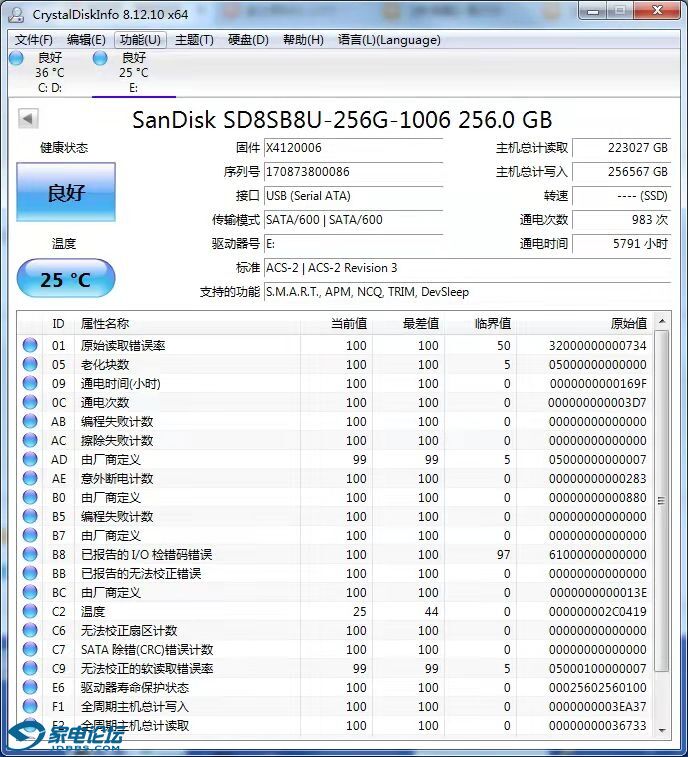Click the ID column header
Screen dimensions: 688x757
pyautogui.click(x=58, y=324)
